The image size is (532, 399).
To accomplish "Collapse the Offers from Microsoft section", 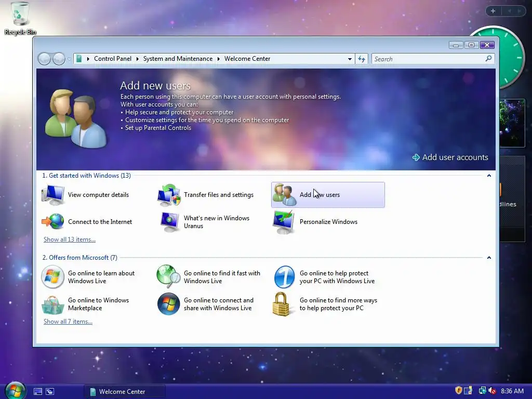I will pos(489,258).
